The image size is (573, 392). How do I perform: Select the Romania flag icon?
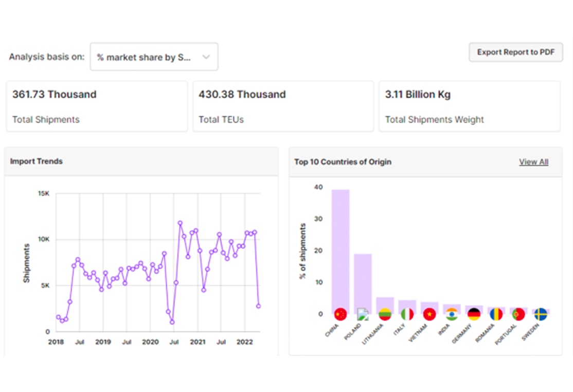point(496,314)
